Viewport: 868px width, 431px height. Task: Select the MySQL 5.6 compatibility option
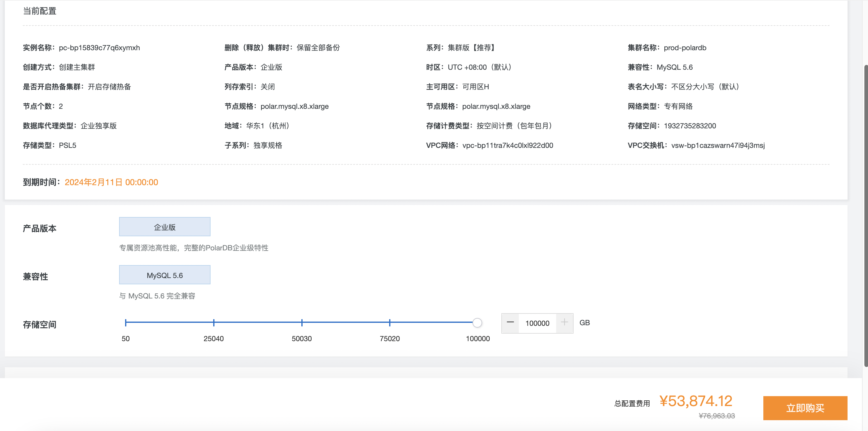click(x=165, y=275)
